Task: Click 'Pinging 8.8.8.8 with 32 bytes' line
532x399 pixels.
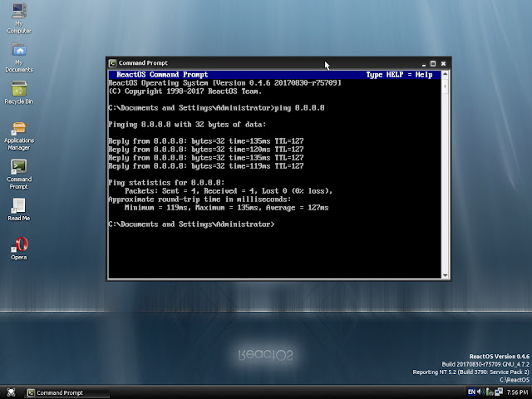Action: pyautogui.click(x=187, y=125)
